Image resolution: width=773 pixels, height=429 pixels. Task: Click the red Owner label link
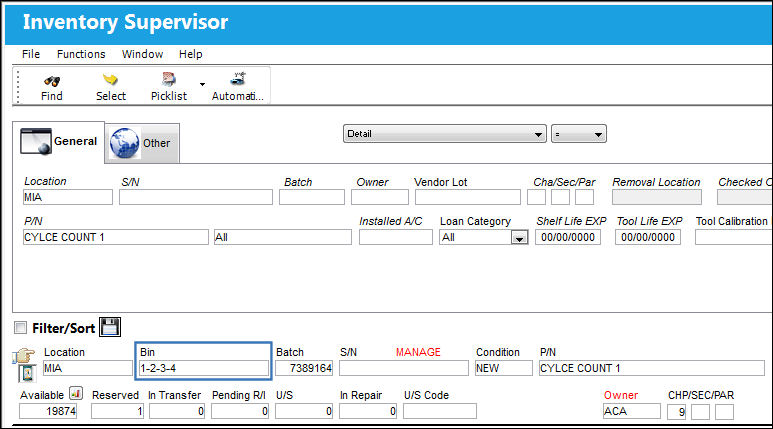(621, 395)
